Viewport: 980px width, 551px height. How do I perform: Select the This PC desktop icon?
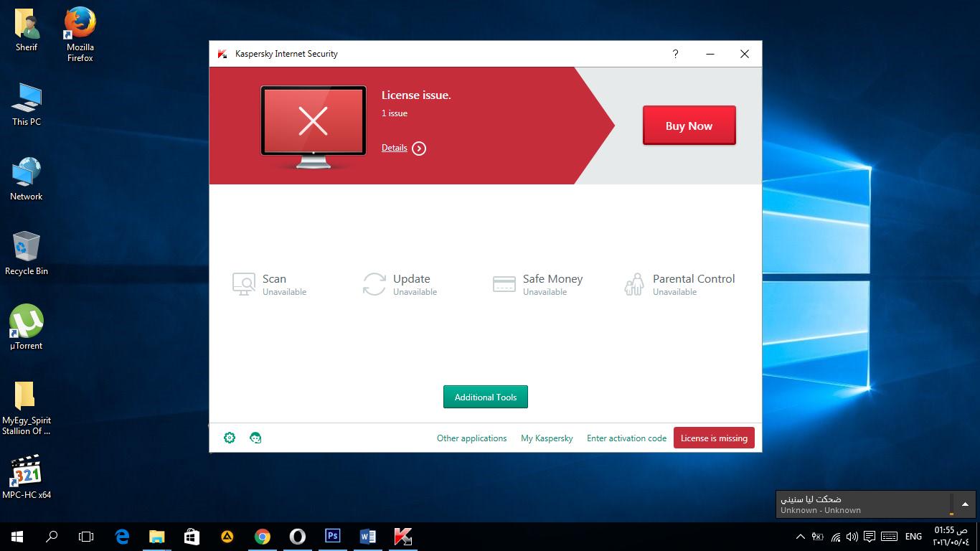[x=27, y=105]
